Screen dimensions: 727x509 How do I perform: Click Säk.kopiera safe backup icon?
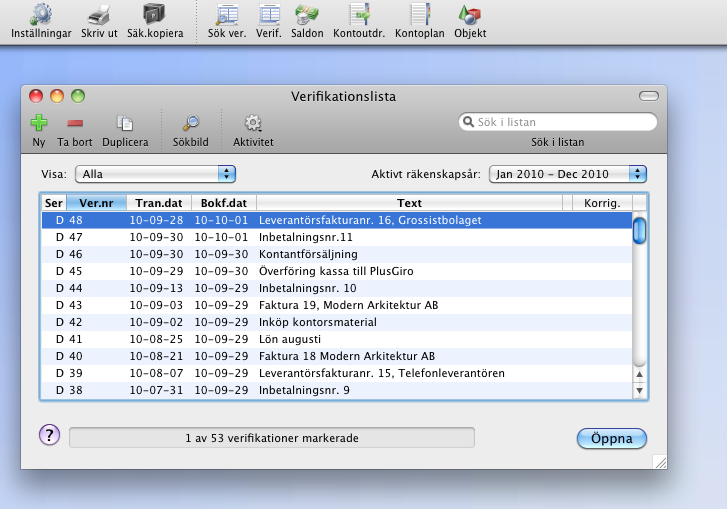[x=154, y=14]
